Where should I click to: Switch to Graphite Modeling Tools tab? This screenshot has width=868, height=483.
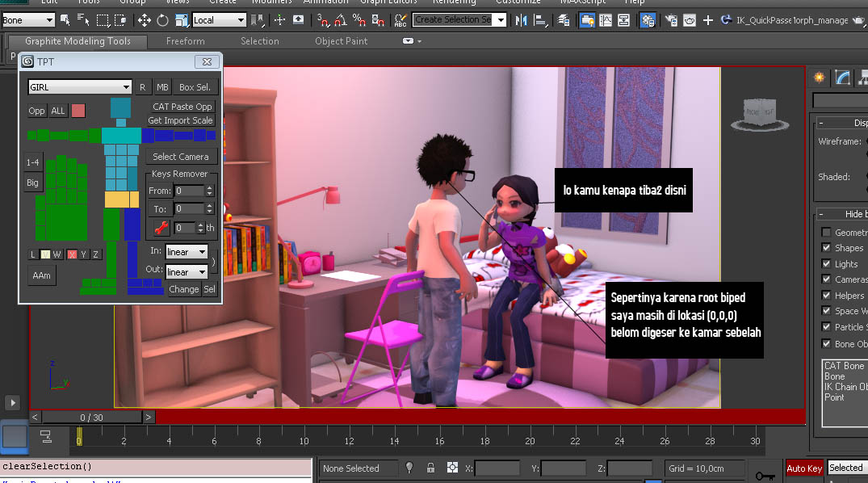click(78, 41)
